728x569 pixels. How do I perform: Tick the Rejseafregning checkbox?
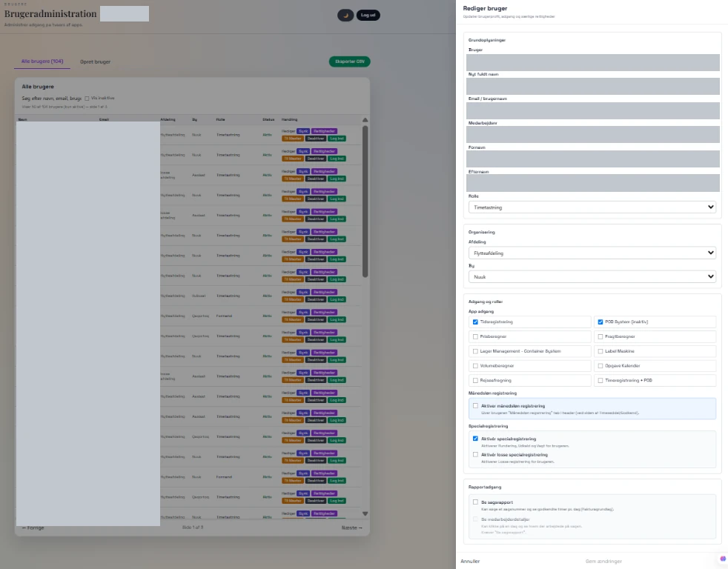[x=475, y=381]
